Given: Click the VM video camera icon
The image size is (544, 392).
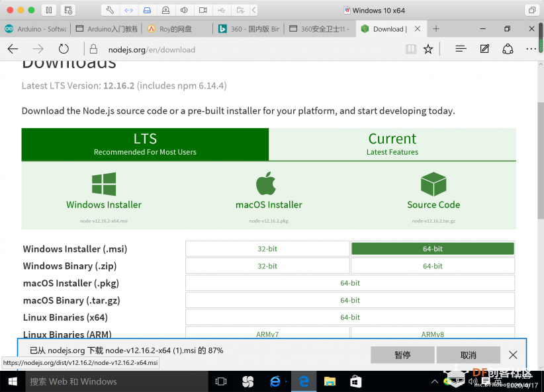Looking at the screenshot, I should pyautogui.click(x=203, y=10).
